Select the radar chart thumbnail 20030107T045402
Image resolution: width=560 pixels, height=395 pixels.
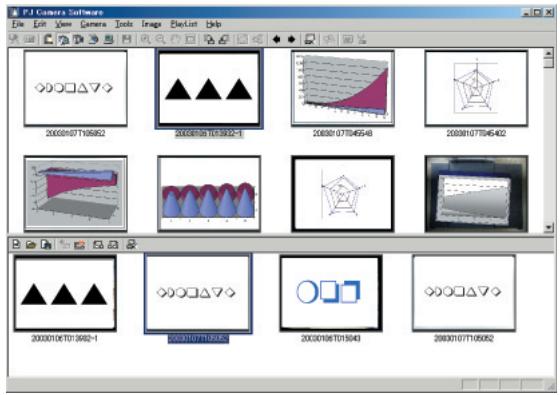[x=476, y=88]
